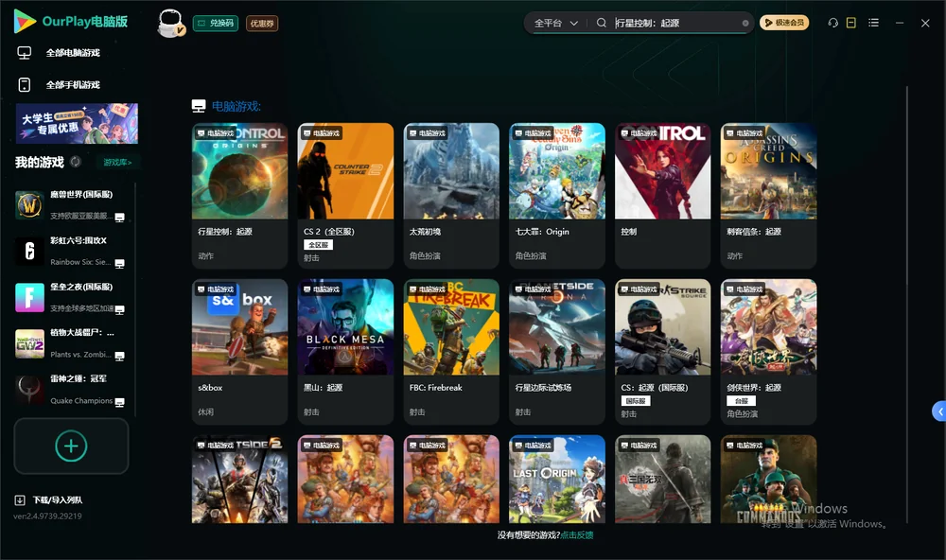Select 彩虹六号:围攻X in my games
The width and height of the screenshot is (946, 560).
tap(71, 251)
